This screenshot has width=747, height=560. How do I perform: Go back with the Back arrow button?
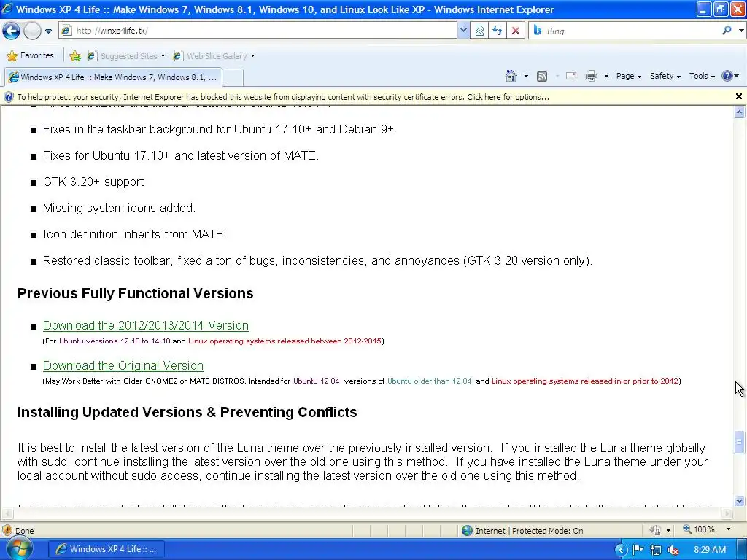point(11,31)
